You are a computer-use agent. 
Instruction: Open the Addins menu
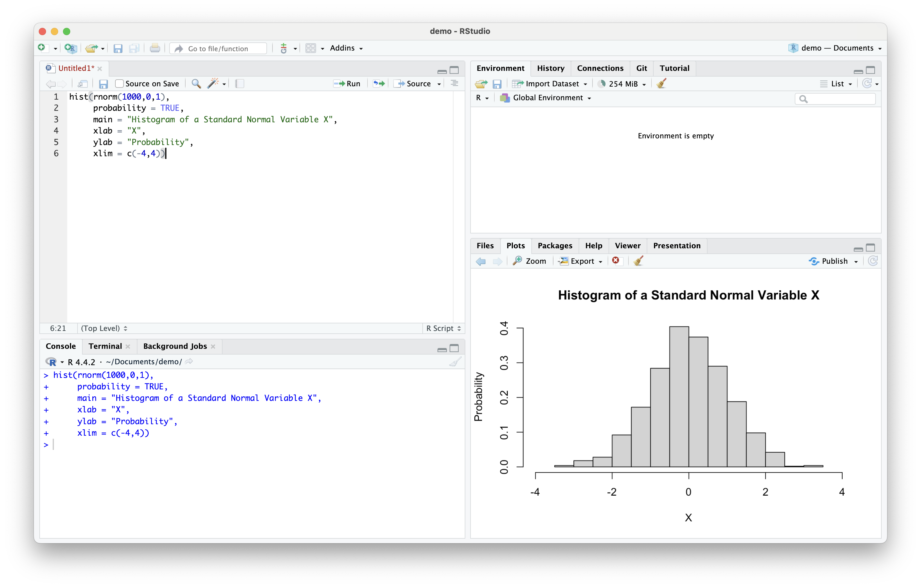click(346, 48)
